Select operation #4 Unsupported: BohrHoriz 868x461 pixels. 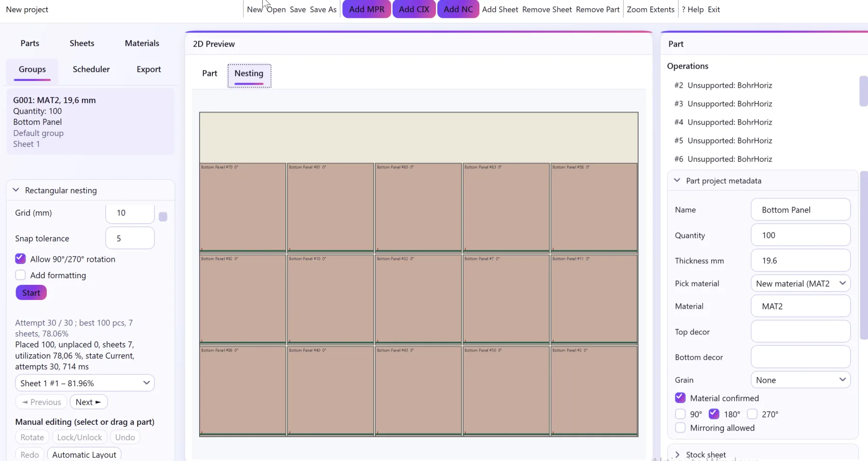point(723,122)
